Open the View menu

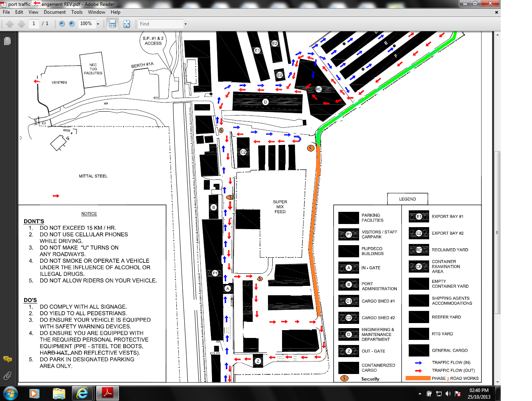[33, 12]
